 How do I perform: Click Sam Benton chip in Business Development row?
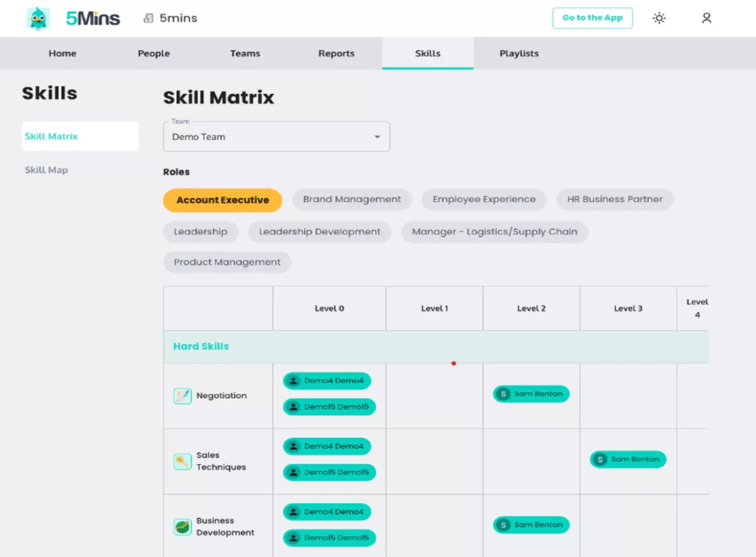(x=531, y=525)
